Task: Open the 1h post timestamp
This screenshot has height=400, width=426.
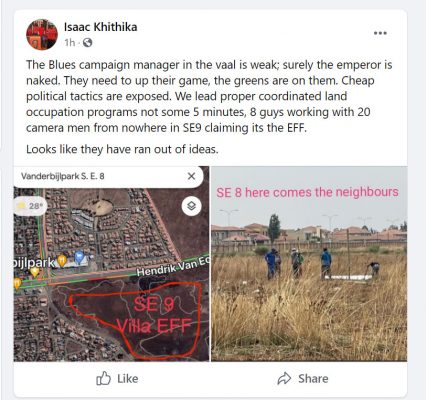Action: (x=70, y=43)
